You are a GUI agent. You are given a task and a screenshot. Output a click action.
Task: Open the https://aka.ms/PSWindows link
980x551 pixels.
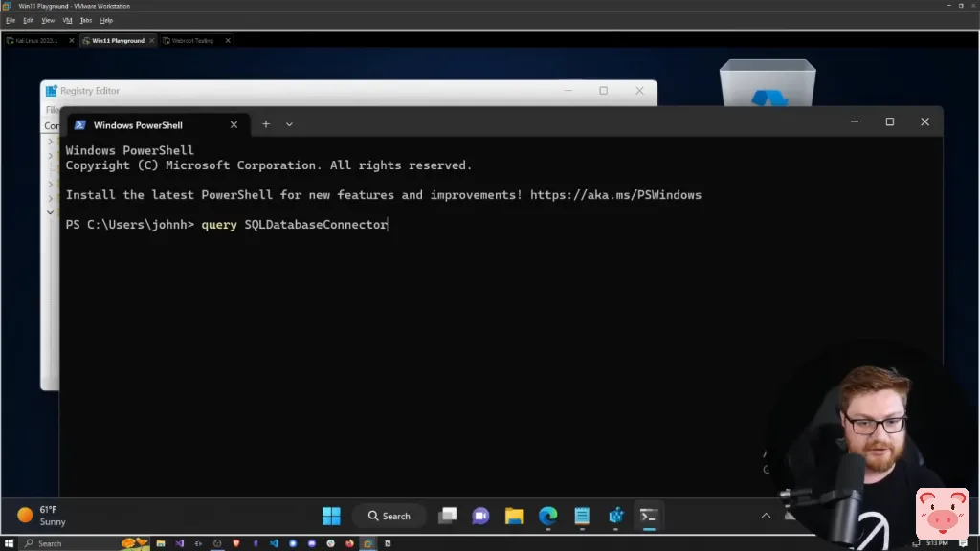(615, 195)
